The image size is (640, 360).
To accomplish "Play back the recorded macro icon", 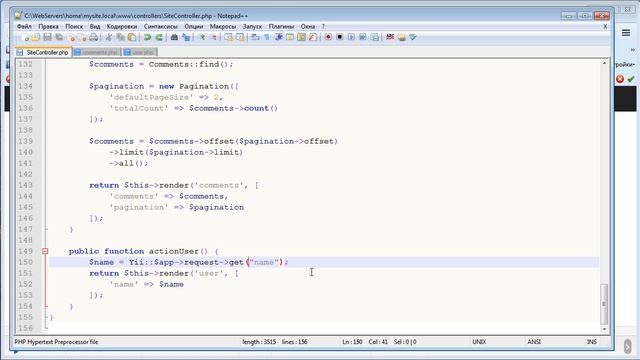I will [x=351, y=38].
